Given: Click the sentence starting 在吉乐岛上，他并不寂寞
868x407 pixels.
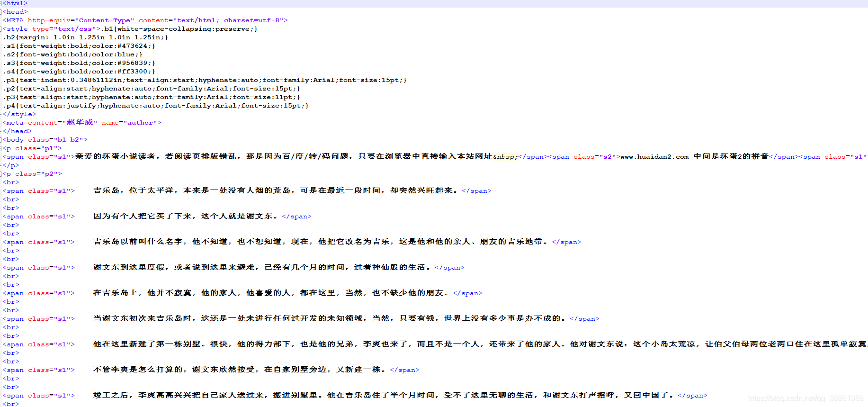Looking at the screenshot, I should click(272, 293).
